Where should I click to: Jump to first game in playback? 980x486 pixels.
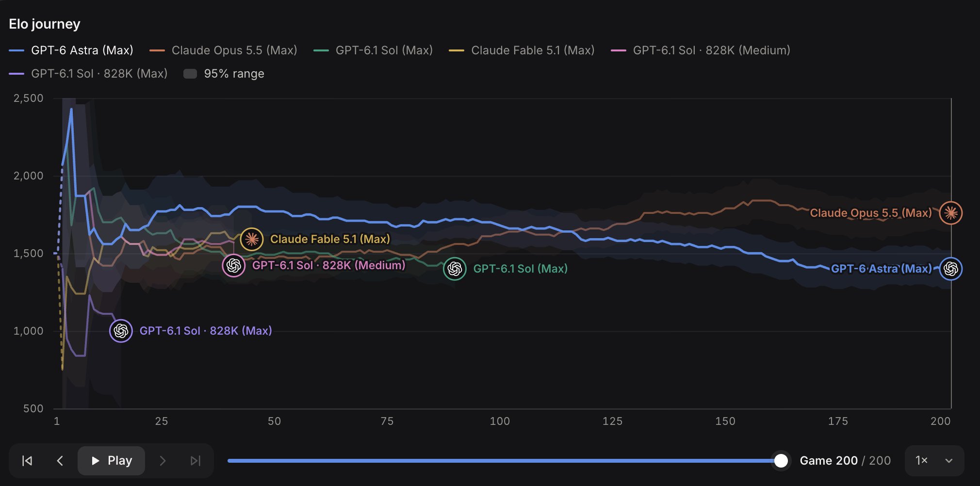(x=27, y=461)
